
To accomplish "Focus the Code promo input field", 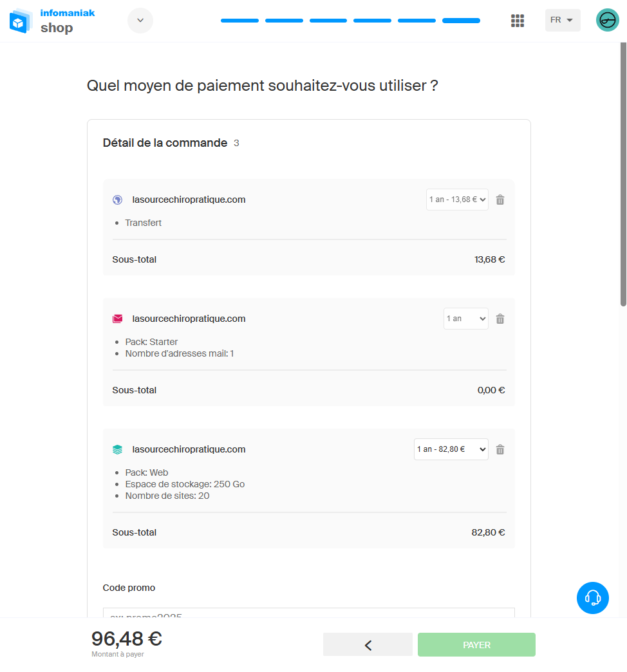I will (x=308, y=613).
